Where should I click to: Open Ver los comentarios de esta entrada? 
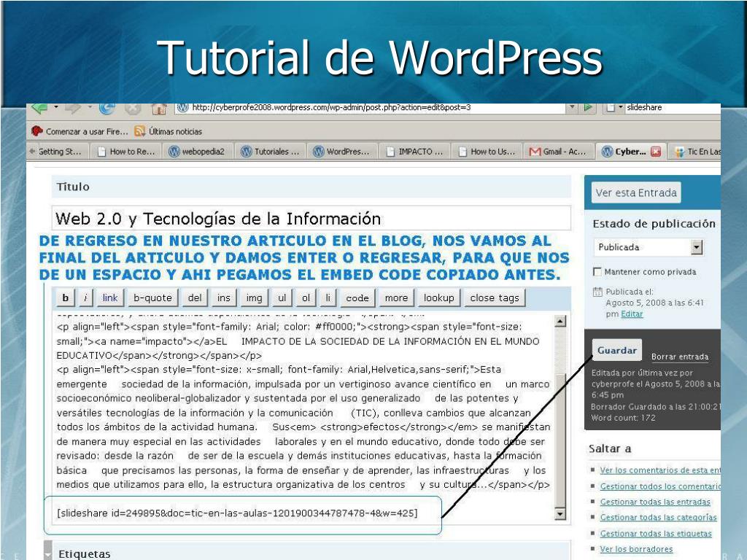coord(659,470)
